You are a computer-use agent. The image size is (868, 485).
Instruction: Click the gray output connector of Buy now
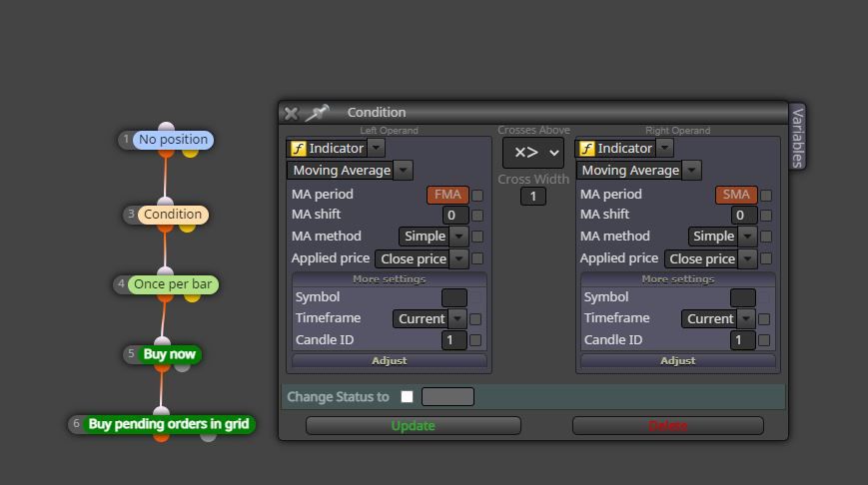pos(182,366)
